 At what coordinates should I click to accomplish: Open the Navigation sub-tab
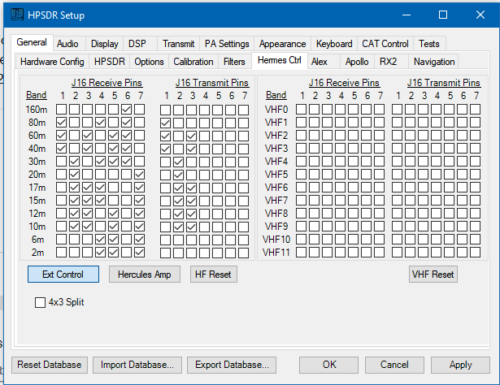434,62
